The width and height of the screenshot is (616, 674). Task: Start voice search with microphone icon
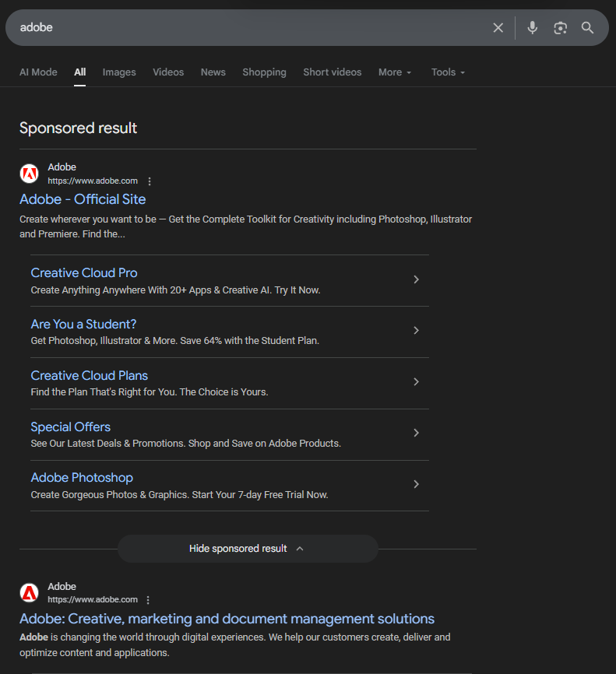coord(533,28)
